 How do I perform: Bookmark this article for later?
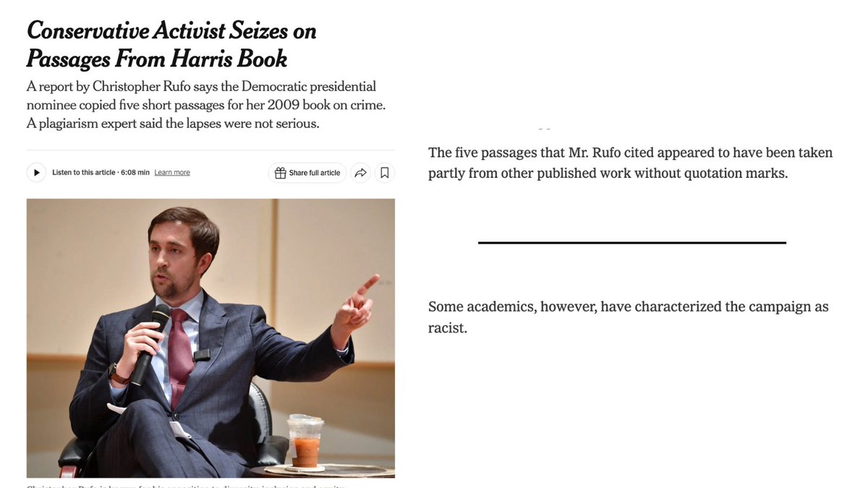[x=385, y=173]
